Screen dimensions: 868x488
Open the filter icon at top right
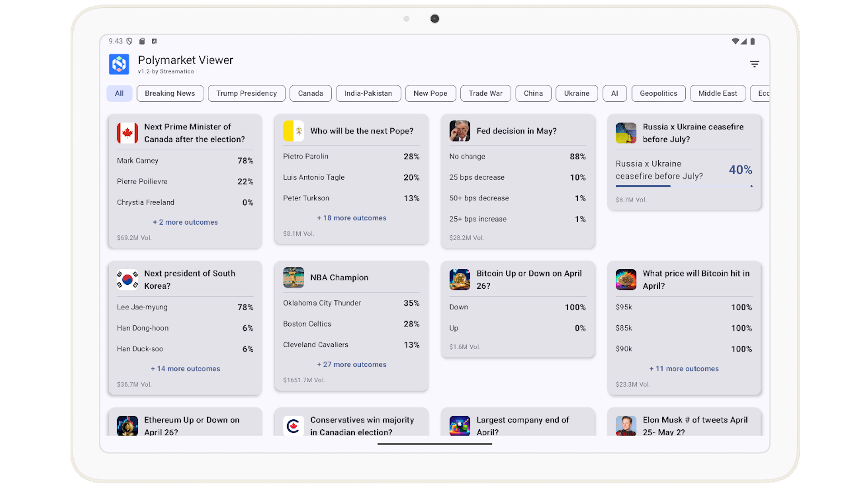pyautogui.click(x=754, y=64)
